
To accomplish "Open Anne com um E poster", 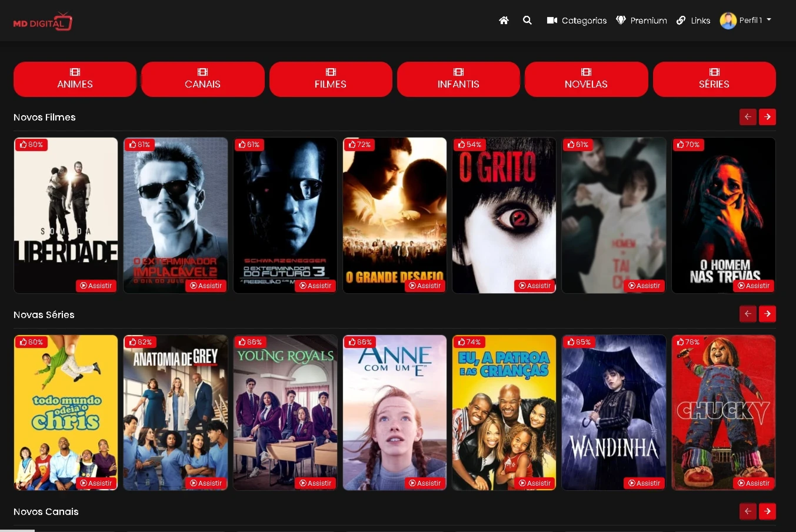I will click(395, 413).
